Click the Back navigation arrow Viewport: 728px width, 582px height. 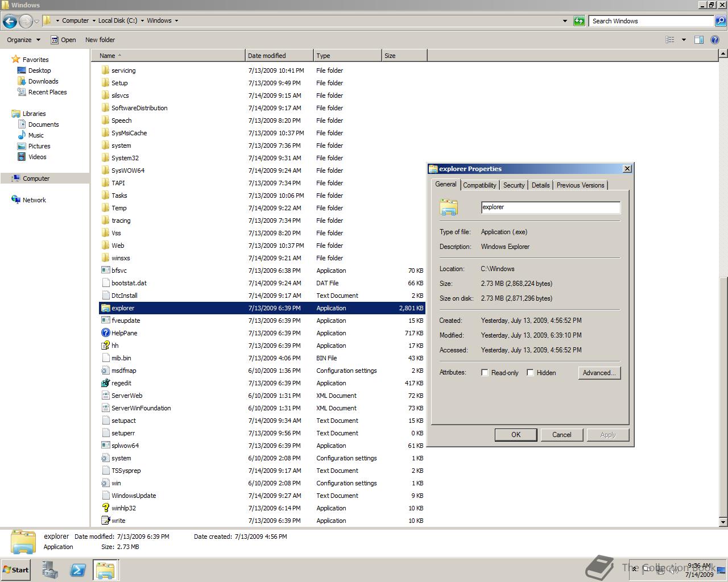[x=10, y=21]
